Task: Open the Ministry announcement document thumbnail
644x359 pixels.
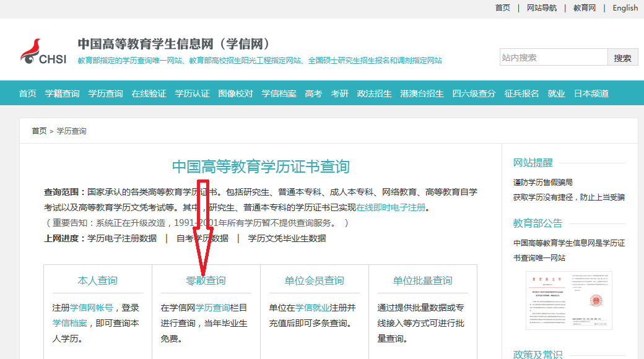Action: point(568,300)
